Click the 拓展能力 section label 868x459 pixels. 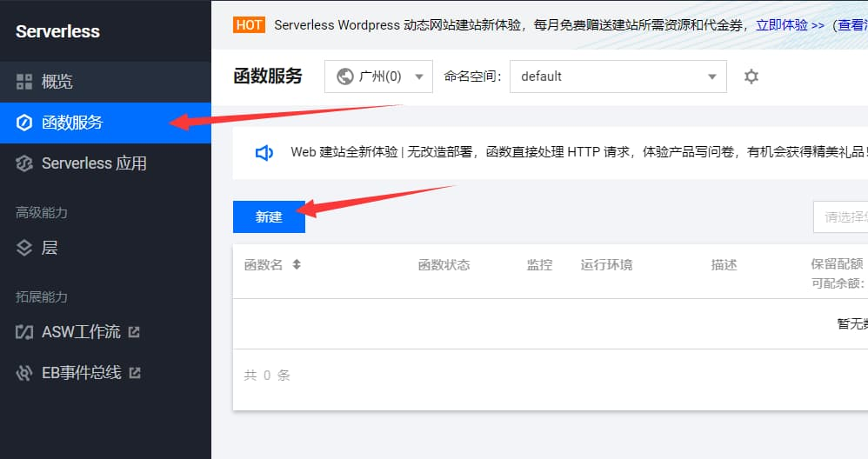pos(42,297)
